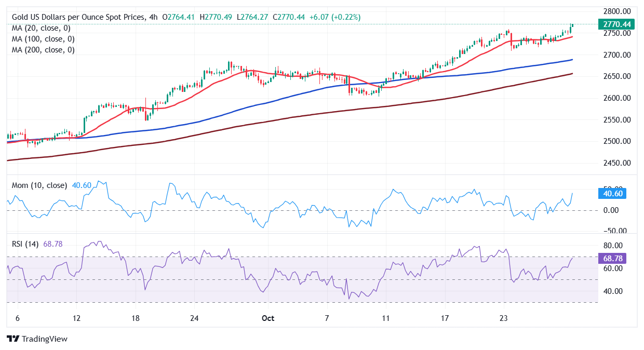
Task: Click the 68.78 RSI value flag
Action: pos(613,257)
